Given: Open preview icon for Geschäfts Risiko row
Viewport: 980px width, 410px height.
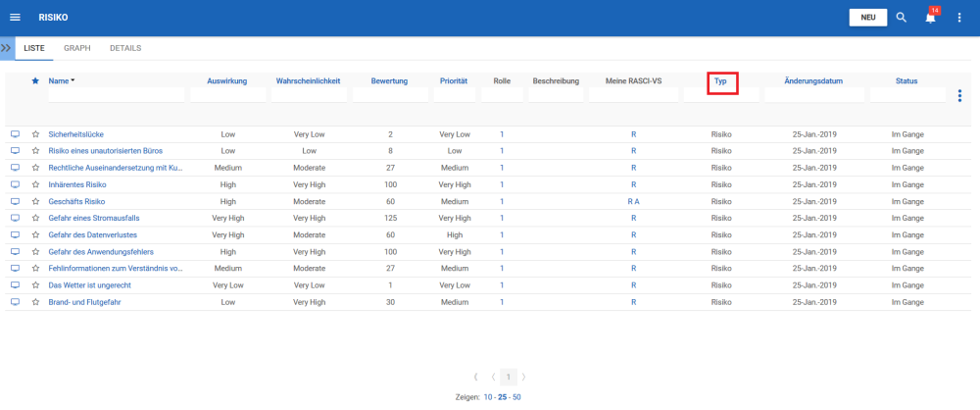Looking at the screenshot, I should (x=15, y=201).
